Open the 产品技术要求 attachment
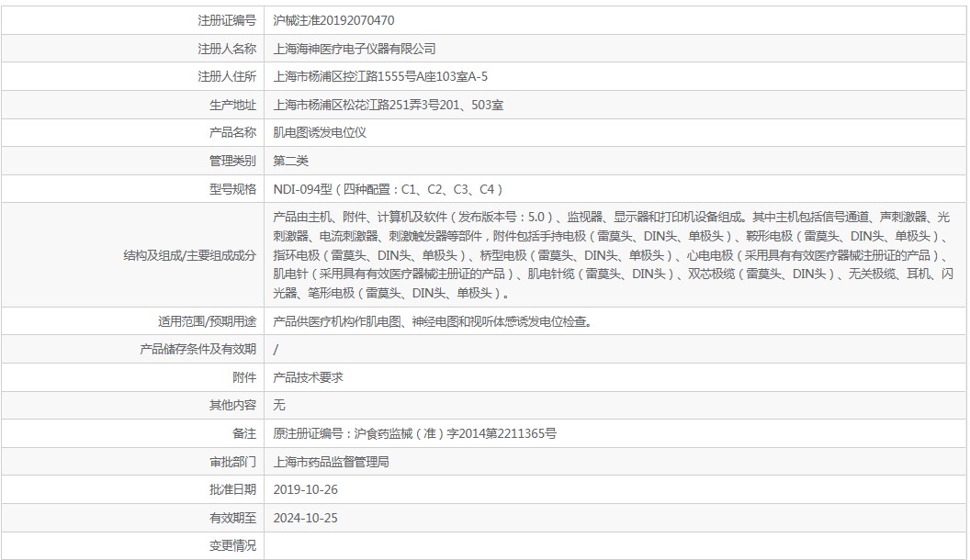This screenshot has height=560, width=970. tap(308, 377)
